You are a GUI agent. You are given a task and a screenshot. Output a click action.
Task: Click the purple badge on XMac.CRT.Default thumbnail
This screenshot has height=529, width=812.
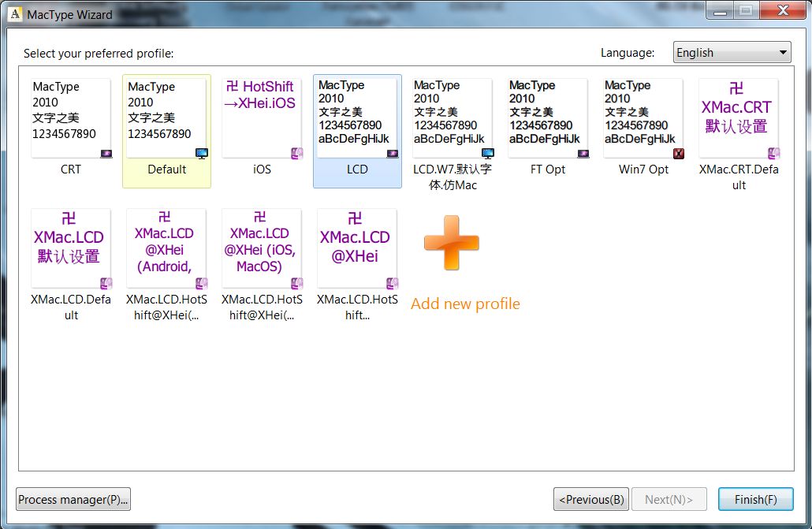tap(773, 154)
